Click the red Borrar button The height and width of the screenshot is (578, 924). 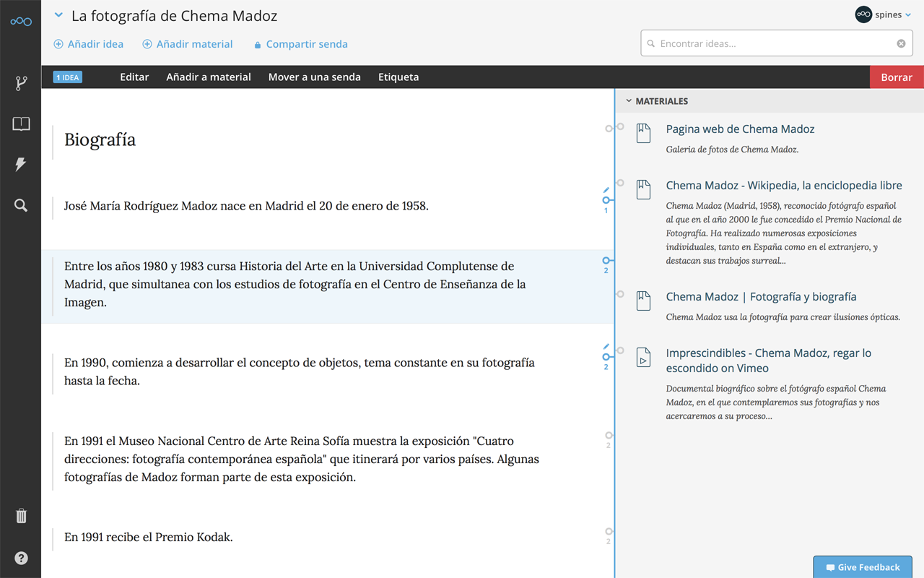pos(897,77)
